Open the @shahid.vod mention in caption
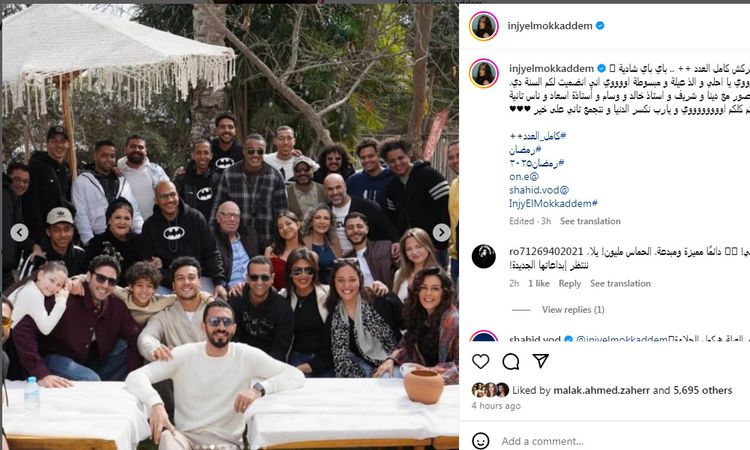The image size is (750, 450). coord(539,190)
